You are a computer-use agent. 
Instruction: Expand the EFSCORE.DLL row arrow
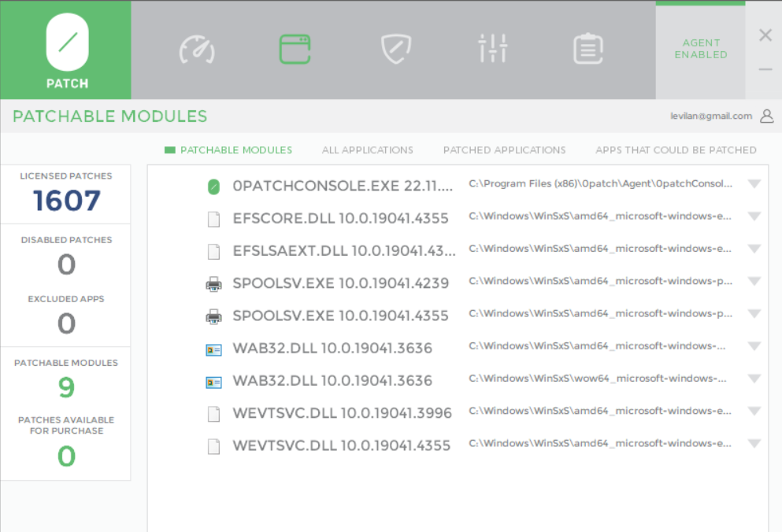754,216
